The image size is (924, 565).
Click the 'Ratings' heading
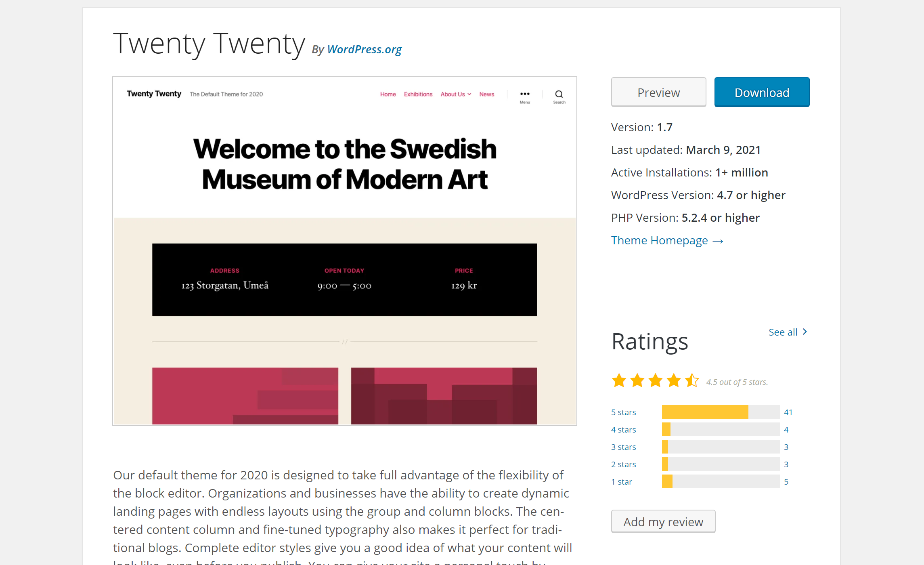click(650, 342)
